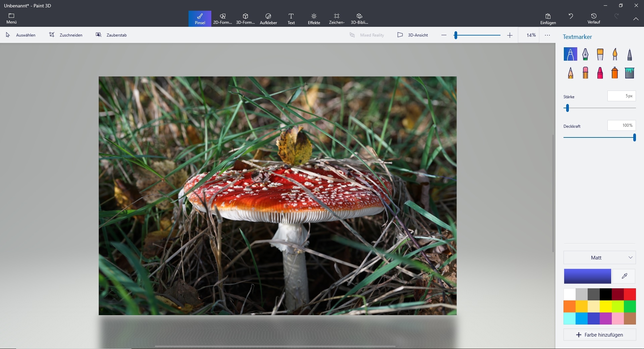
Task: Open the three-dots more options menu
Action: [x=547, y=35]
